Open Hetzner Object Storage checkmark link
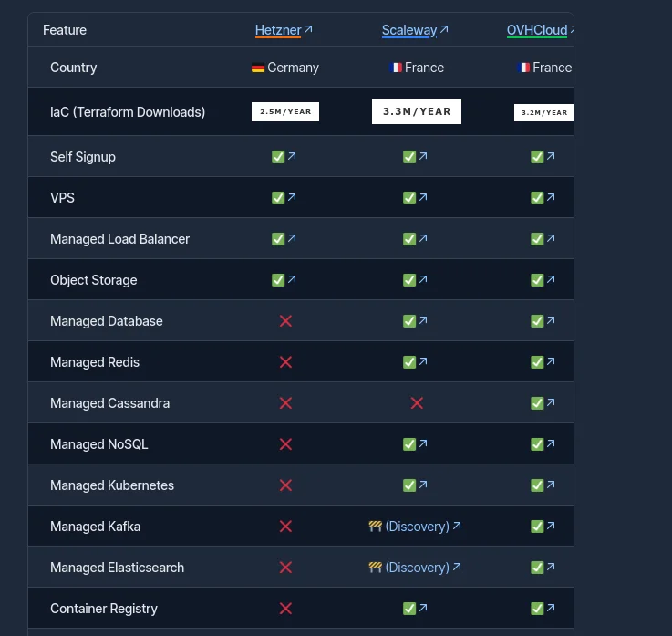672x636 pixels. pyautogui.click(x=284, y=280)
